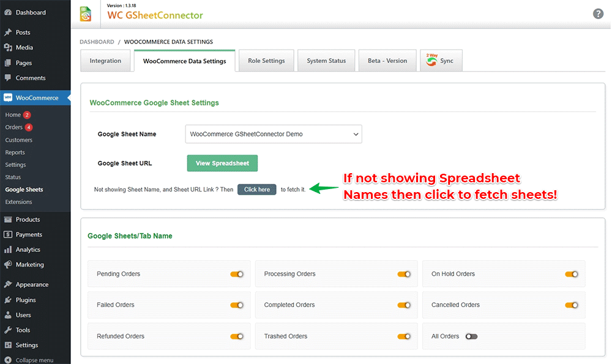This screenshot has width=612, height=364.
Task: Click the Products icon in the sidebar
Action: [x=8, y=220]
